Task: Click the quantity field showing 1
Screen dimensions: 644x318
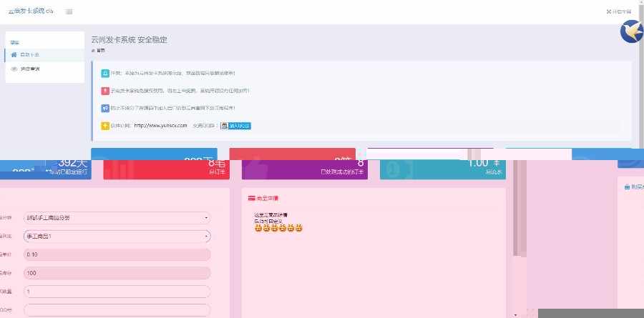Action: [117, 292]
